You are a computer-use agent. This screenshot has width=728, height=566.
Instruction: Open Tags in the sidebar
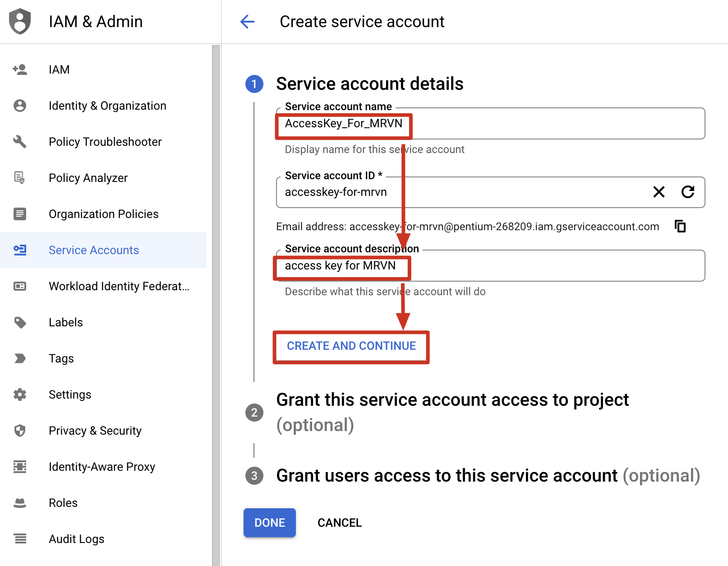tap(103, 358)
